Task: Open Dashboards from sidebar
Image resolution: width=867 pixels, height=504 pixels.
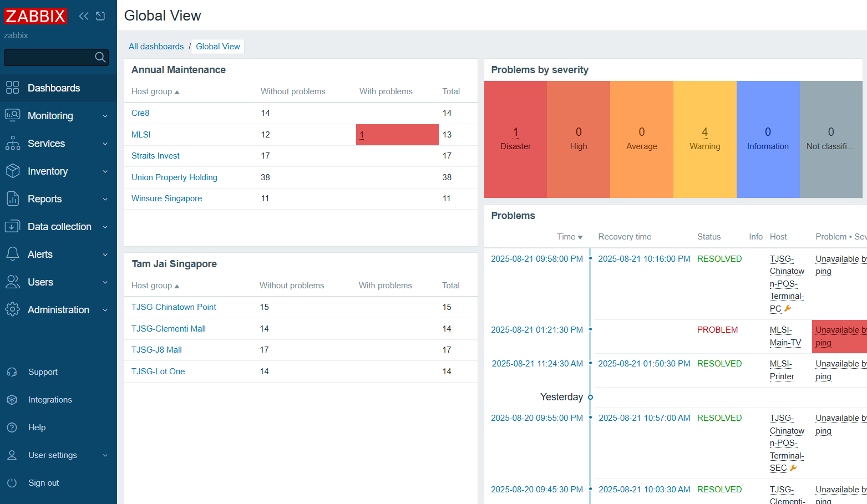Action: pos(54,88)
